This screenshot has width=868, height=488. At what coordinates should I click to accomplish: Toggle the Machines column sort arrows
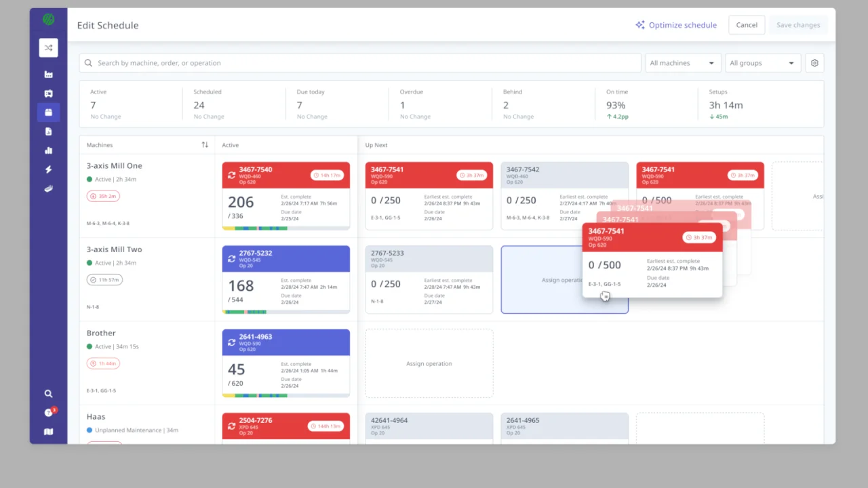coord(205,145)
